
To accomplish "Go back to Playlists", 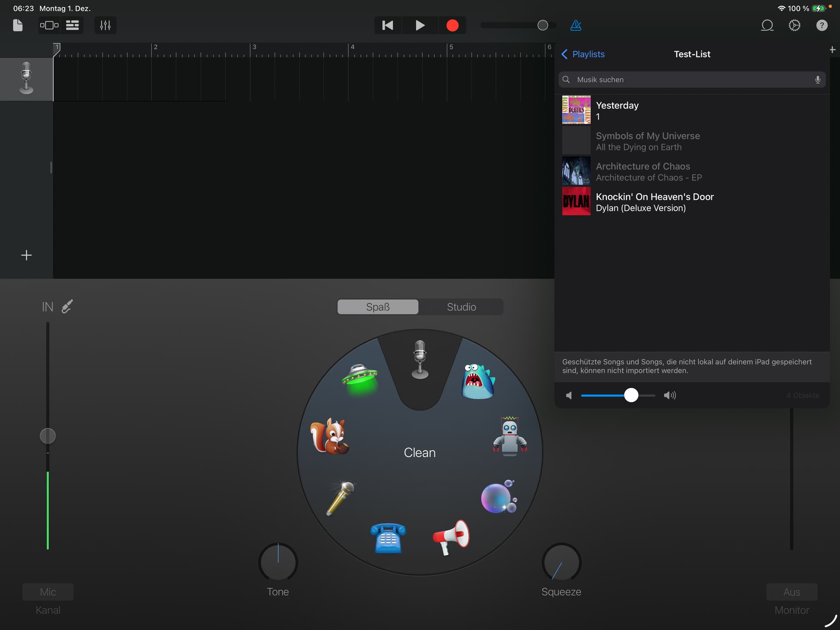I will (x=583, y=54).
